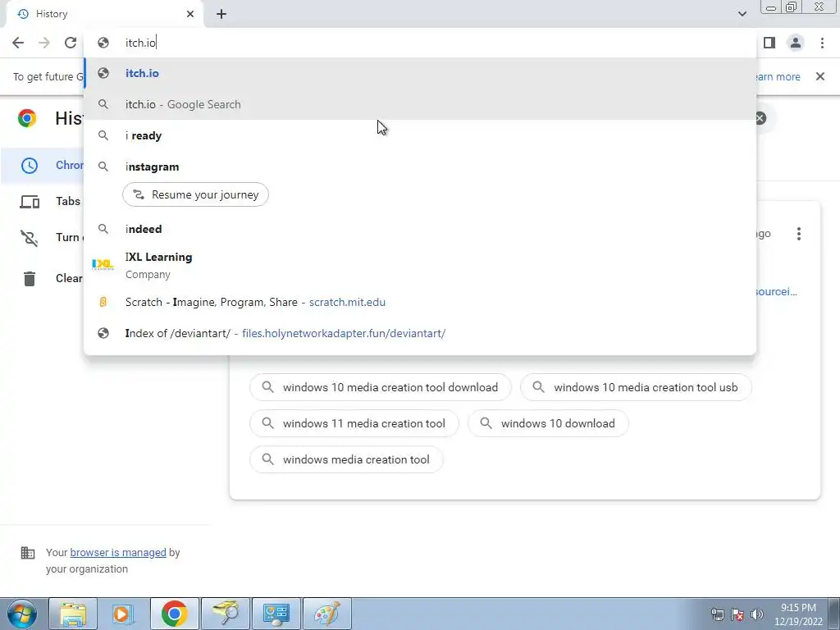Open the 'browser is managed' link
The image size is (840, 630).
click(118, 552)
